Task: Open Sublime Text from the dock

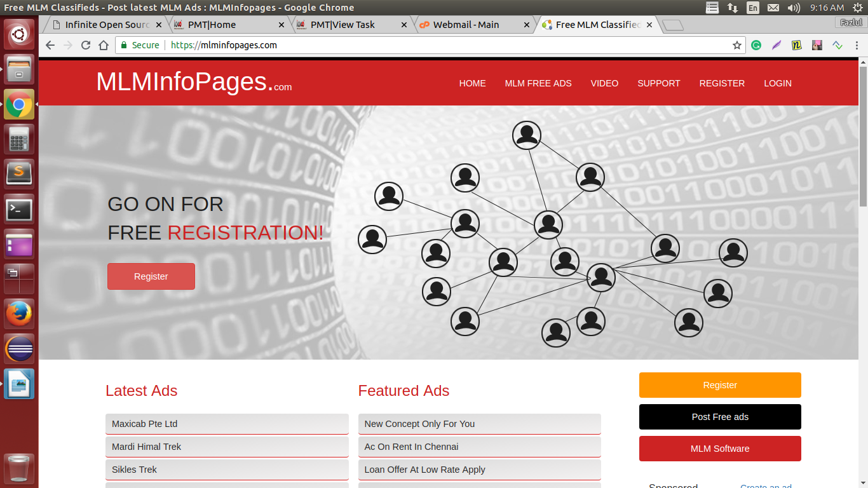Action: pyautogui.click(x=19, y=173)
